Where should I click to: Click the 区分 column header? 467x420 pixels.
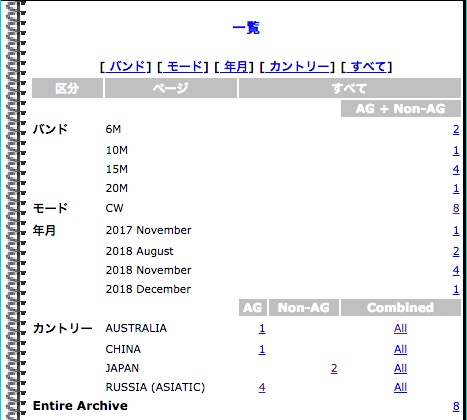point(67,88)
